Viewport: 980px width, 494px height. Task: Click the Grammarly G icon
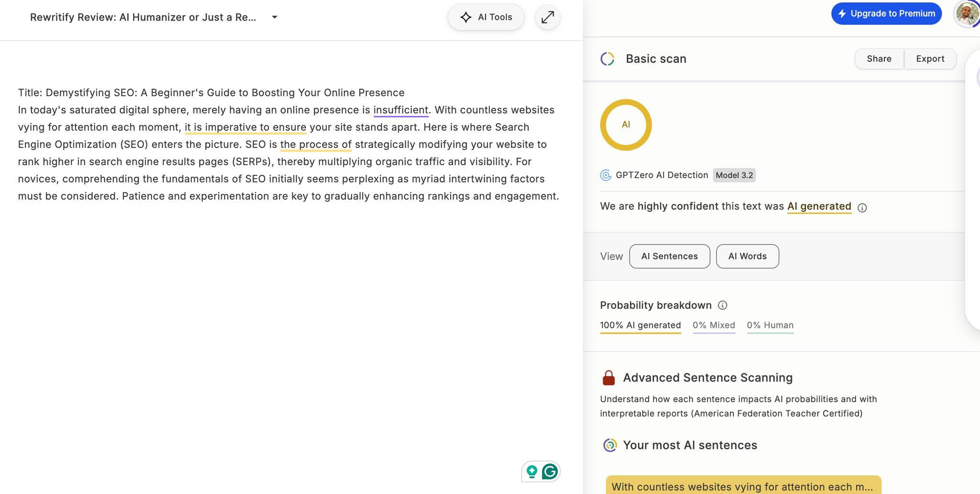(550, 472)
